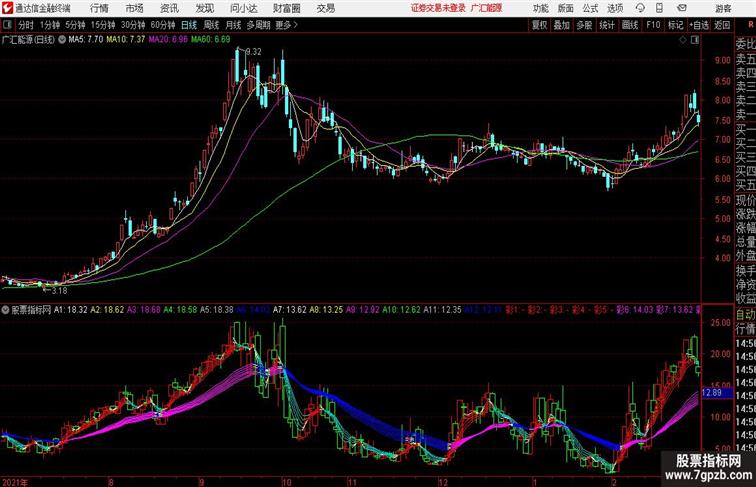The width and height of the screenshot is (756, 487).
Task: Open the 市场 menu
Action: point(135,8)
